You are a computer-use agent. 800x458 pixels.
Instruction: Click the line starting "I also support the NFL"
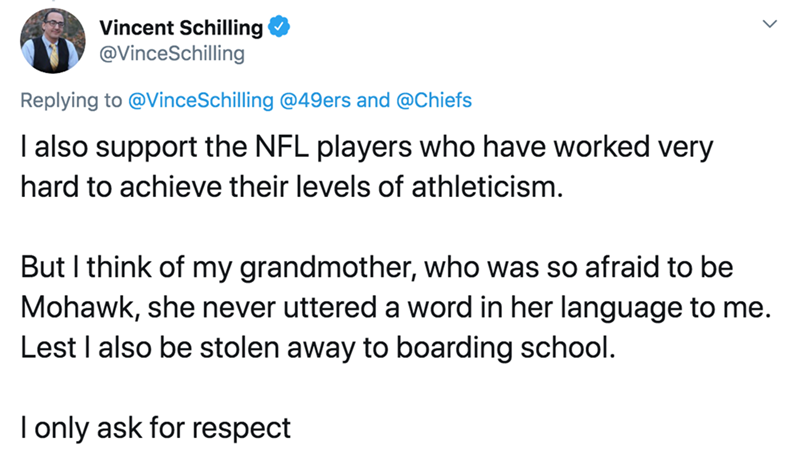tap(365, 149)
